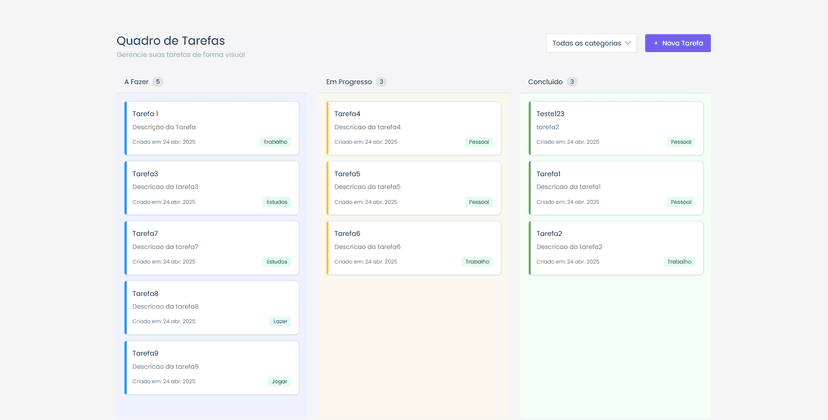
Task: Click the Quadro de Tarefas heading
Action: click(170, 41)
